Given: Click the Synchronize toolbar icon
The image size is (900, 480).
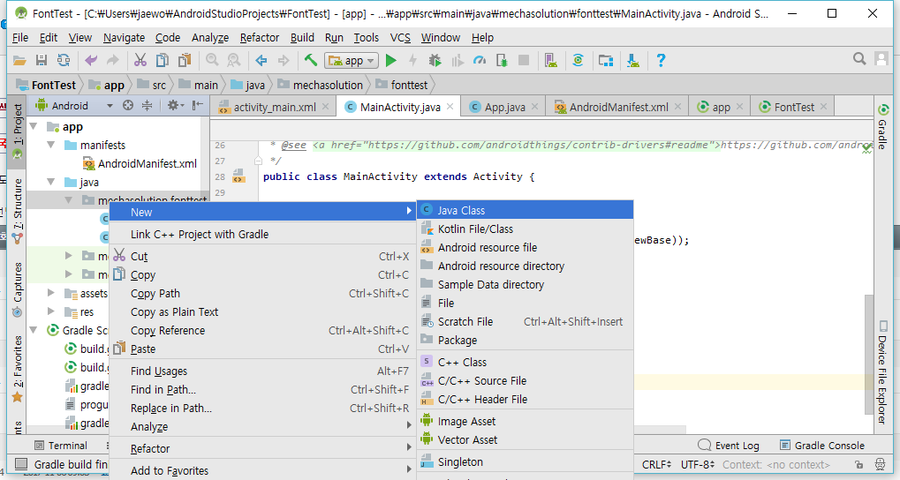Looking at the screenshot, I should pos(63,60).
